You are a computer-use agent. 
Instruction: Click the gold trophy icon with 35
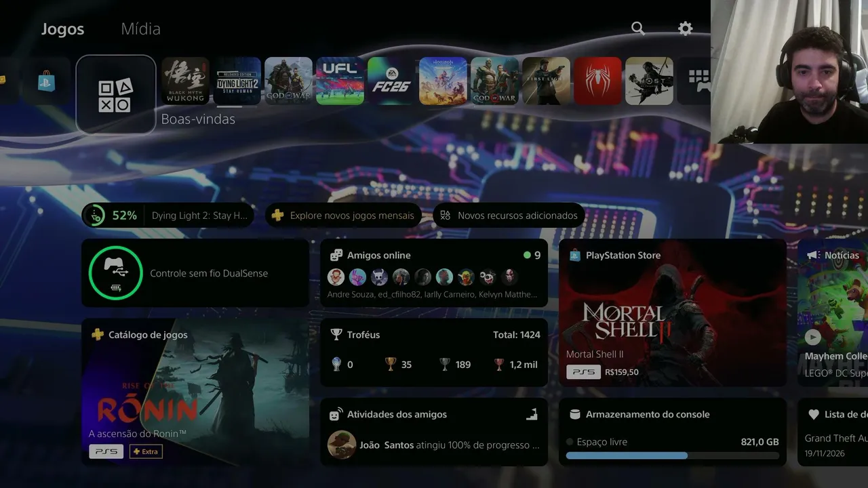[x=391, y=365]
